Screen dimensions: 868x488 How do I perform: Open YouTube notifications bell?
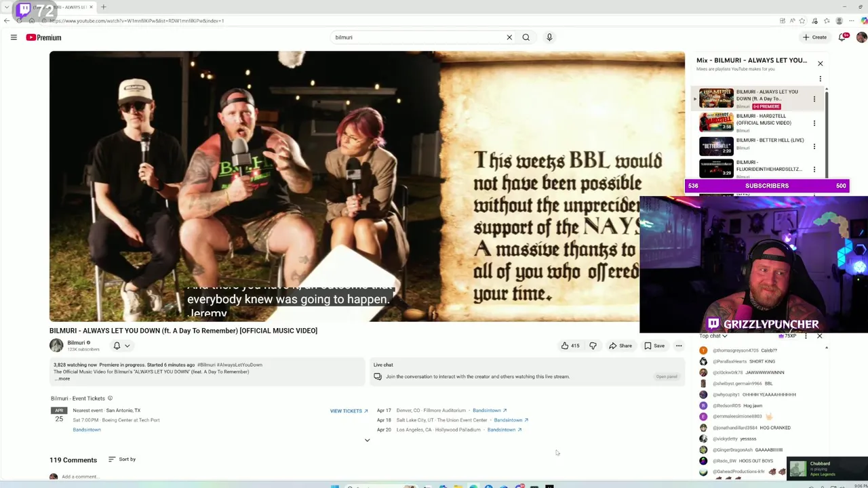click(x=842, y=37)
